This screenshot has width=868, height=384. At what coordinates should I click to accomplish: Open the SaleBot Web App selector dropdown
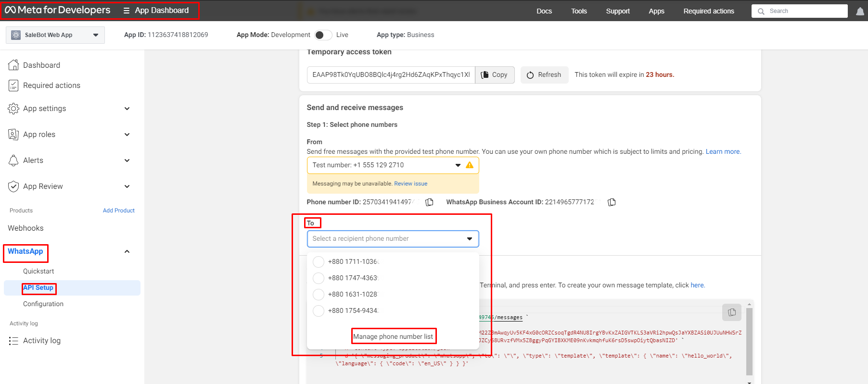coord(55,35)
